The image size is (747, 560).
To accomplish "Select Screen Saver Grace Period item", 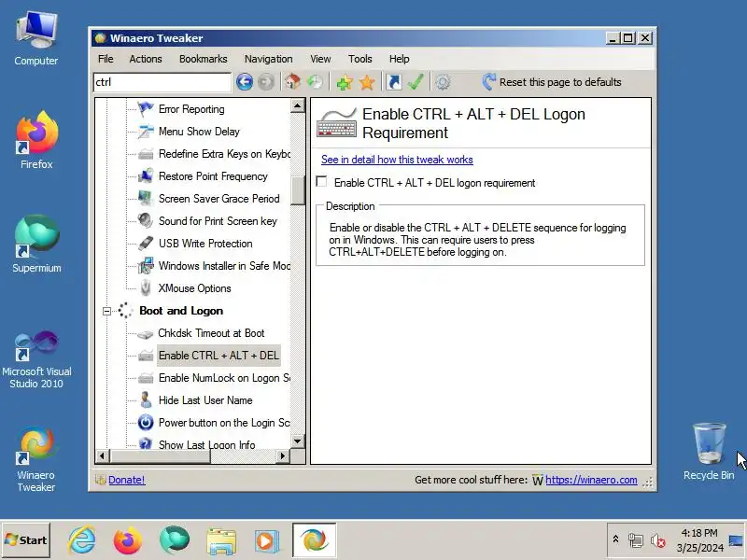I will coord(218,199).
